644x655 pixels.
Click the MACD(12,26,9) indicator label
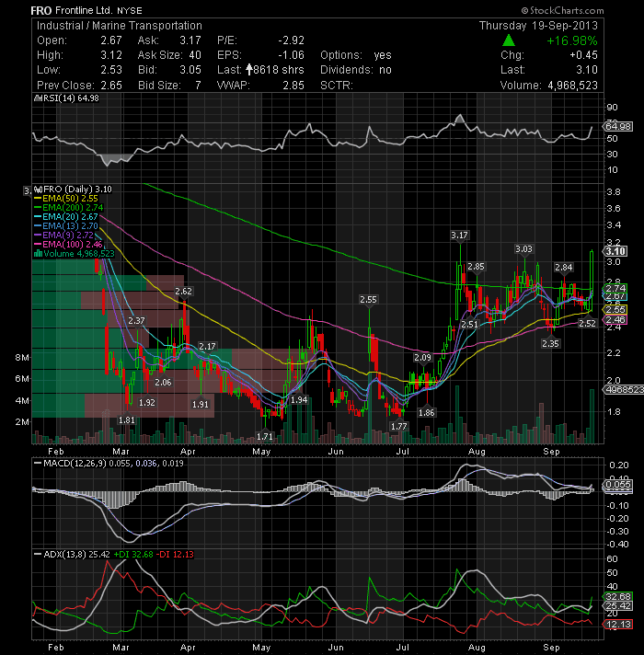pyautogui.click(x=75, y=464)
